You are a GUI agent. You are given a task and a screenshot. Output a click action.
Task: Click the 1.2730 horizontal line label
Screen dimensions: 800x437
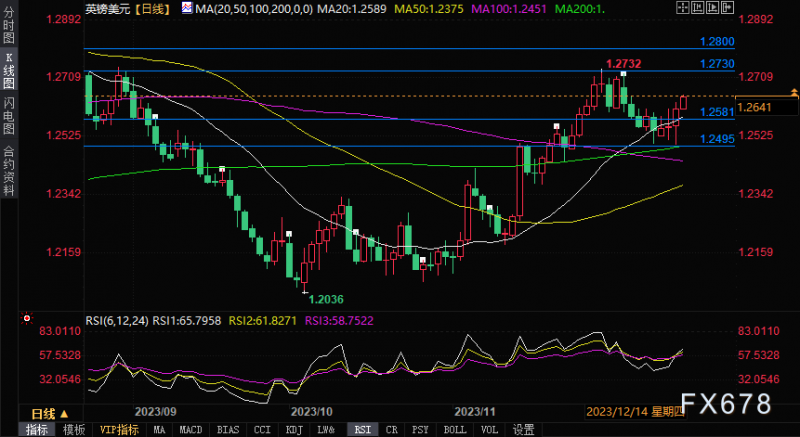[x=717, y=64]
